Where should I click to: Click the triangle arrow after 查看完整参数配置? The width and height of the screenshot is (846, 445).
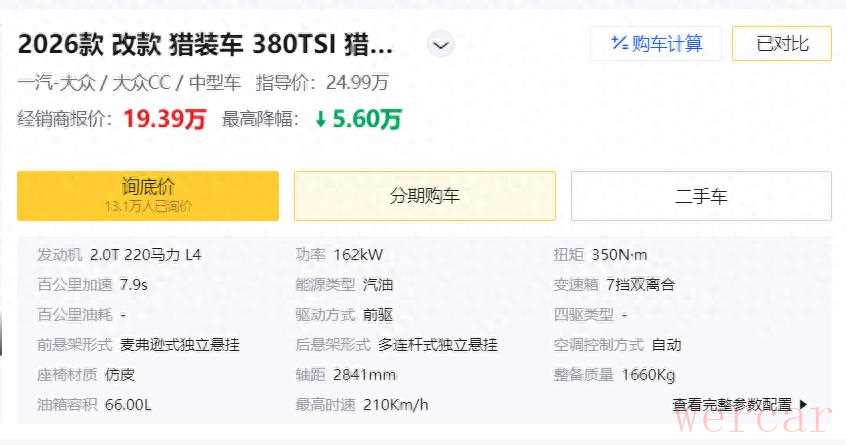802,405
